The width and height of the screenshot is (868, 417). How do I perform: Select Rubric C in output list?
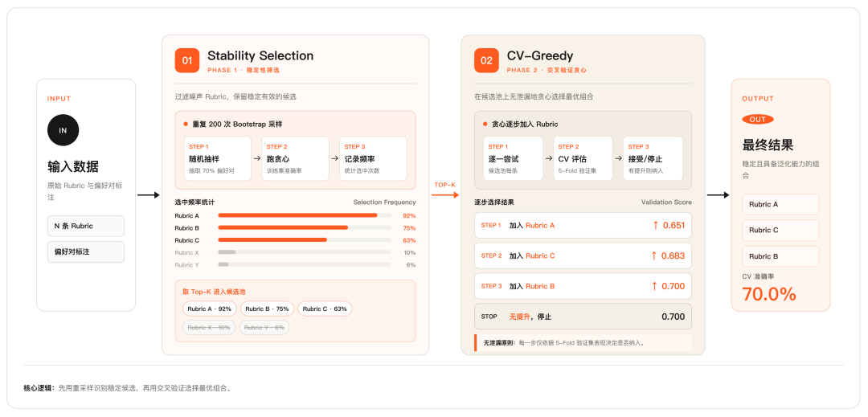(780, 230)
